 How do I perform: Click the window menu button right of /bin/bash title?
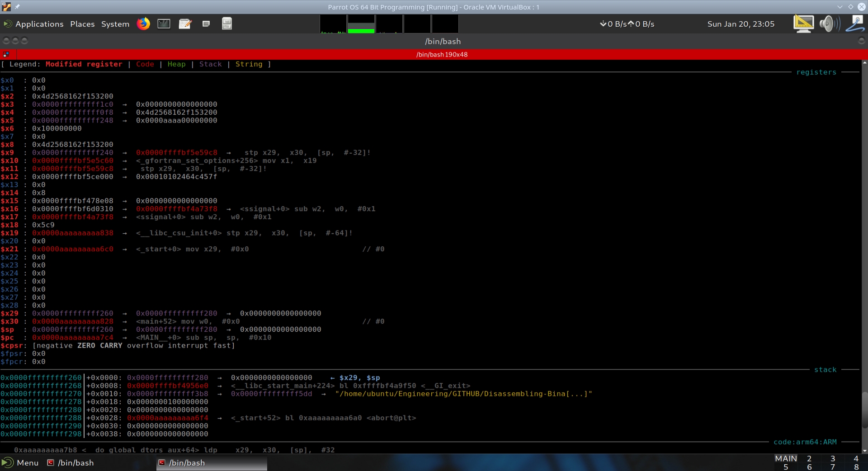tap(861, 41)
